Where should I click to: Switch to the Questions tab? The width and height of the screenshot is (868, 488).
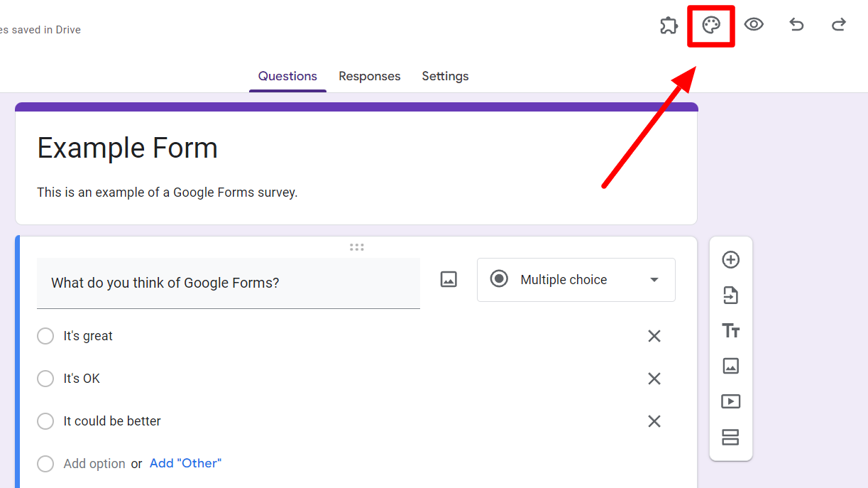click(287, 76)
